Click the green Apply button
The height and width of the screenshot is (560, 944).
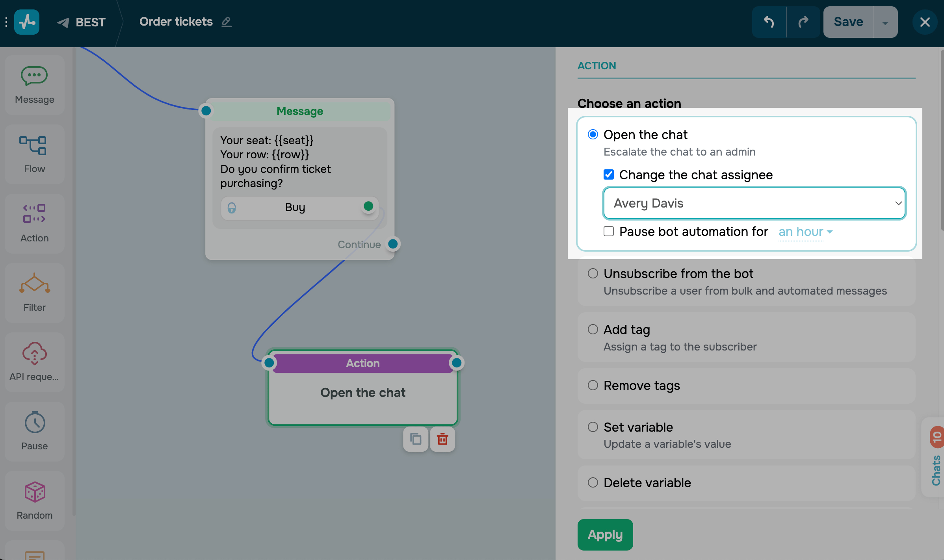[605, 534]
